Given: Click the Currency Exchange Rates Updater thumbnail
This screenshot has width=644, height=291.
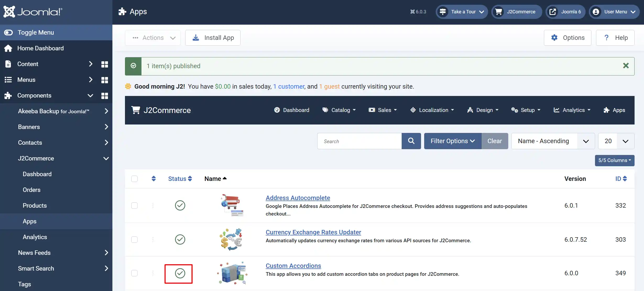Looking at the screenshot, I should tap(231, 240).
